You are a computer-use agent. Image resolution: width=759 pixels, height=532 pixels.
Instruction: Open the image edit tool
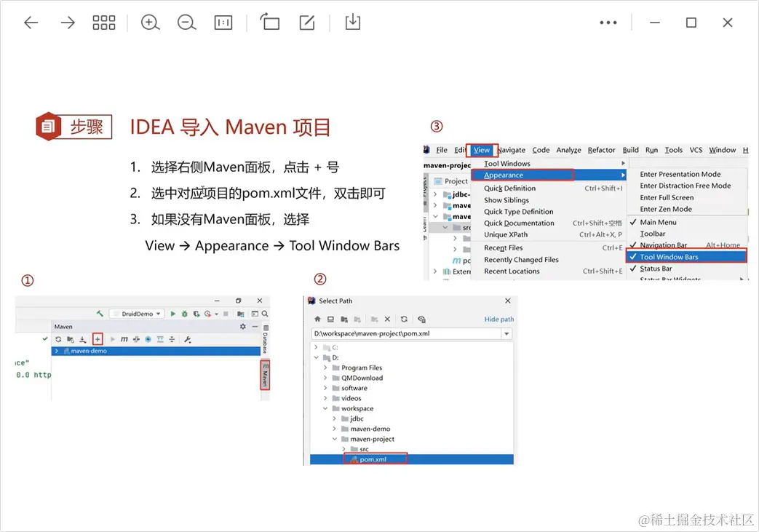tap(307, 23)
